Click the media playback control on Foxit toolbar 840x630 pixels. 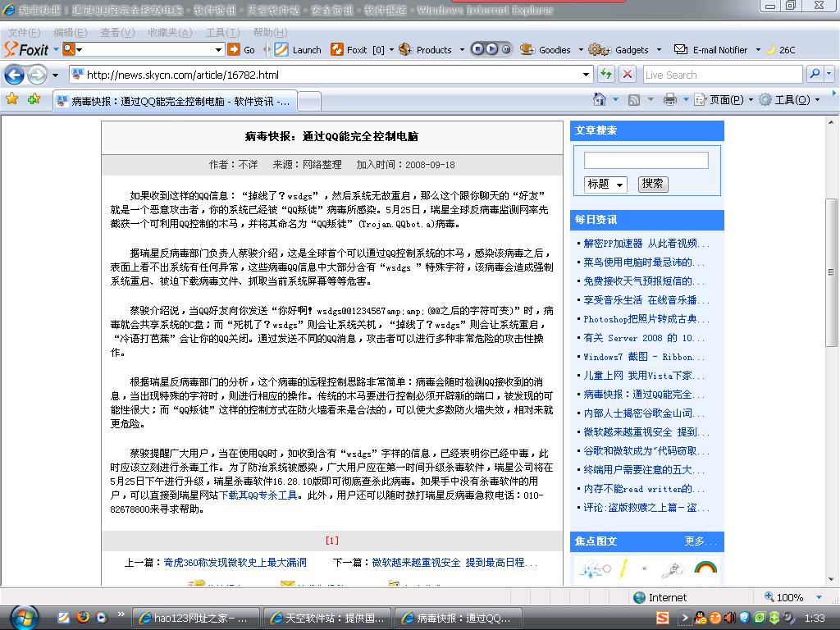click(491, 49)
